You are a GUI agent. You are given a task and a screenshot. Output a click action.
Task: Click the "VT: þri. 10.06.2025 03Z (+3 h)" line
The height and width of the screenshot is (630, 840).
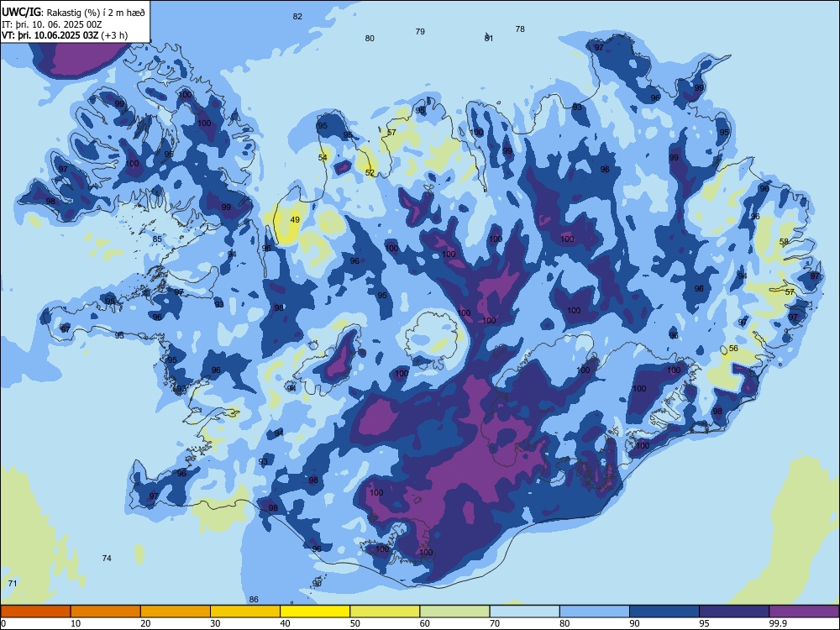tap(65, 35)
